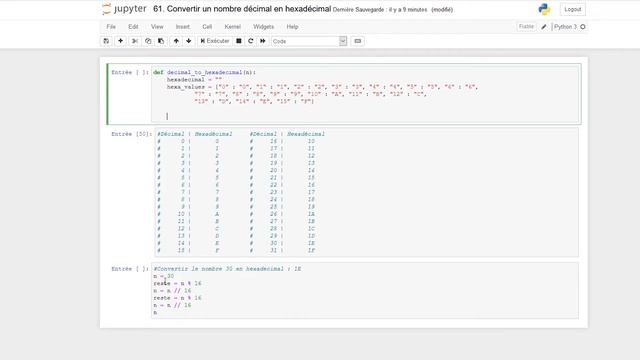Click the save notebook icon
This screenshot has width=640, height=360.
coord(106,41)
